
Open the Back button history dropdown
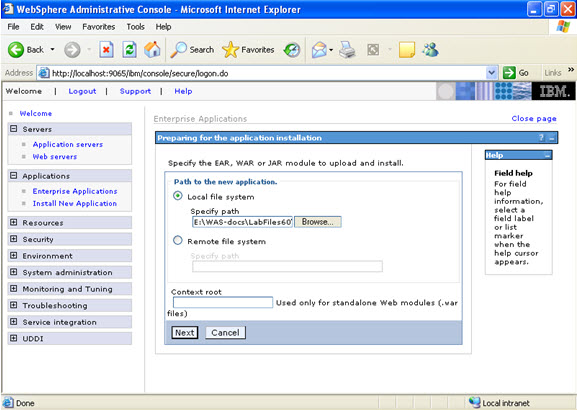[x=53, y=49]
